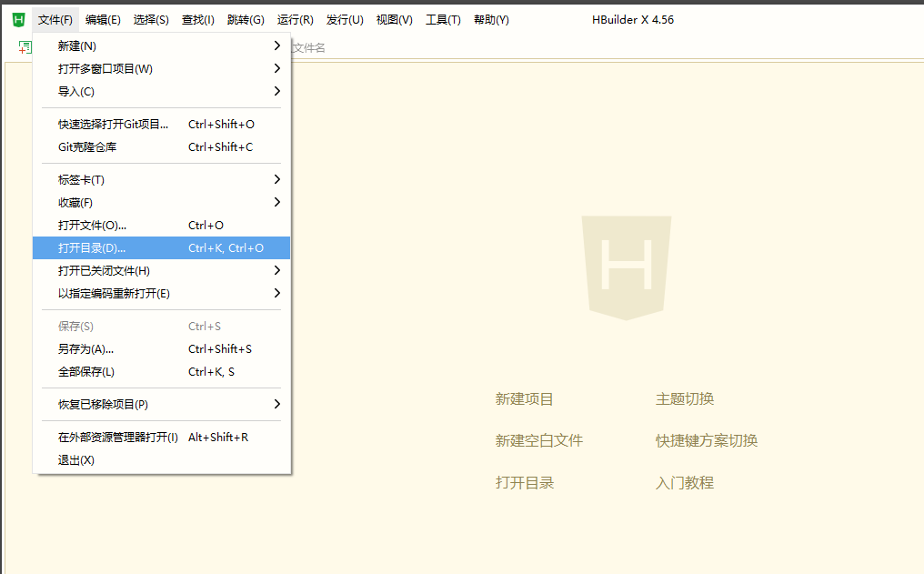Click the 快捷键方案切换 link

pyautogui.click(x=707, y=441)
